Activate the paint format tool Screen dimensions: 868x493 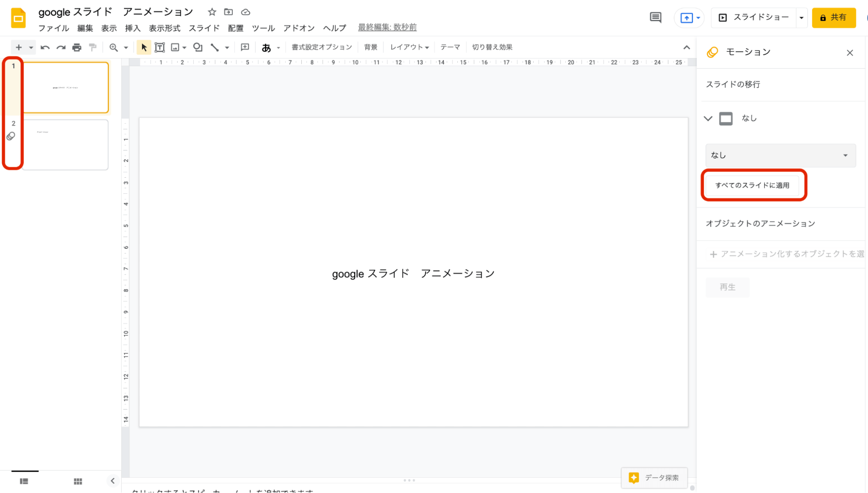92,47
